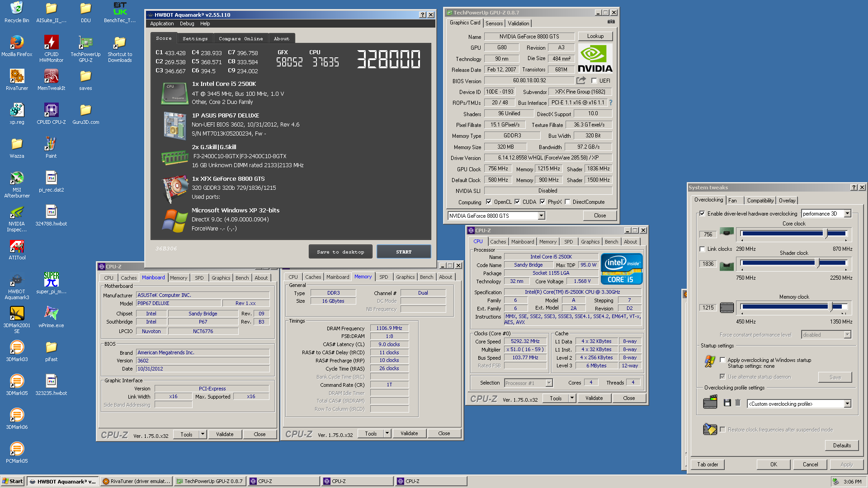Image resolution: width=868 pixels, height=488 pixels.
Task: Toggle DirectCompute checkbox in GPU-Z
Action: coord(568,202)
